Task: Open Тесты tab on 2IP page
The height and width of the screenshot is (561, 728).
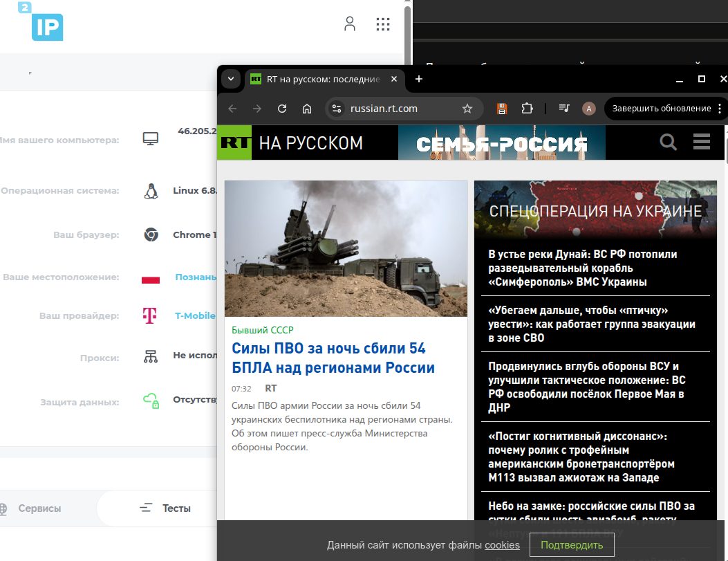Action: pyautogui.click(x=165, y=508)
